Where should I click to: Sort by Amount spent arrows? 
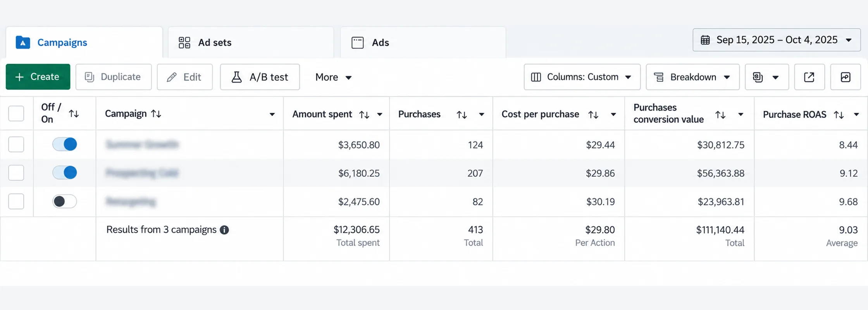point(364,114)
